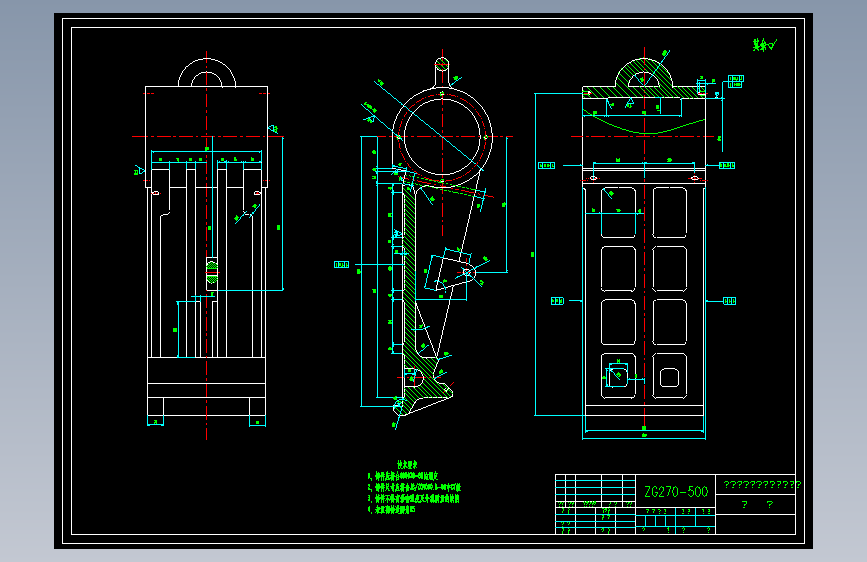Click the green technical requirements heading
Image resolution: width=867 pixels, height=562 pixels.
pyautogui.click(x=407, y=465)
